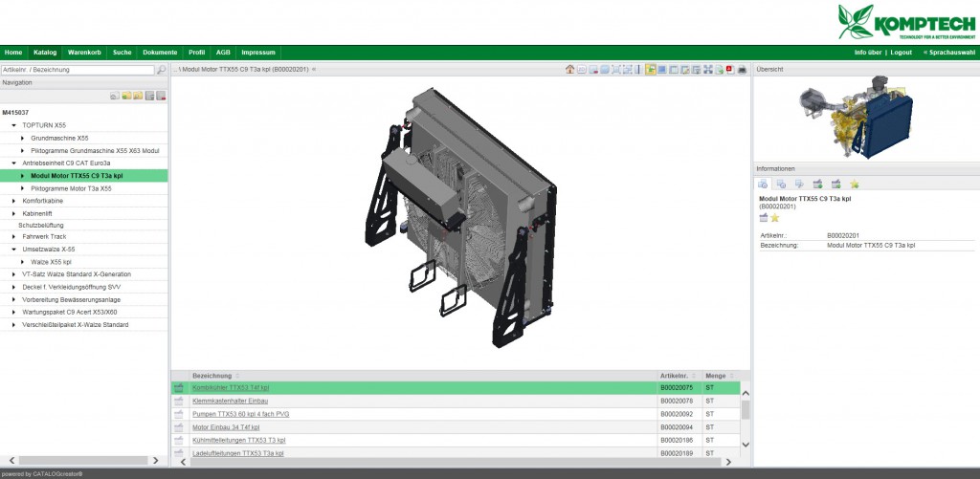Image resolution: width=980 pixels, height=479 pixels.
Task: Click the parts list vertical scrollbar
Action: click(x=746, y=410)
